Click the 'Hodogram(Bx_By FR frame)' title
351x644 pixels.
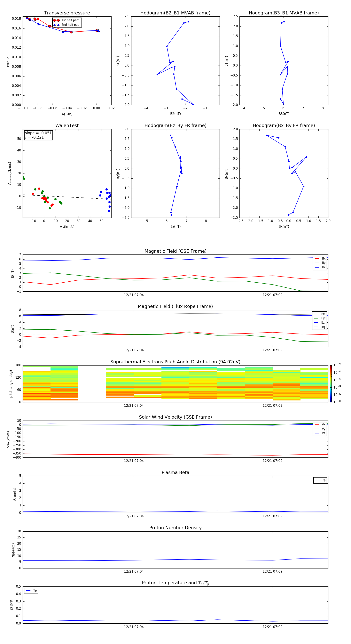click(284, 125)
